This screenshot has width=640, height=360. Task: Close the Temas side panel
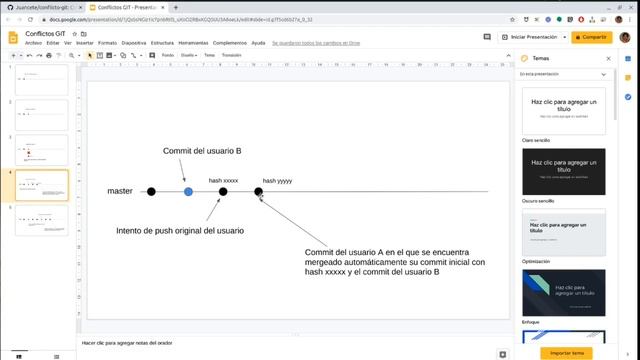click(609, 59)
